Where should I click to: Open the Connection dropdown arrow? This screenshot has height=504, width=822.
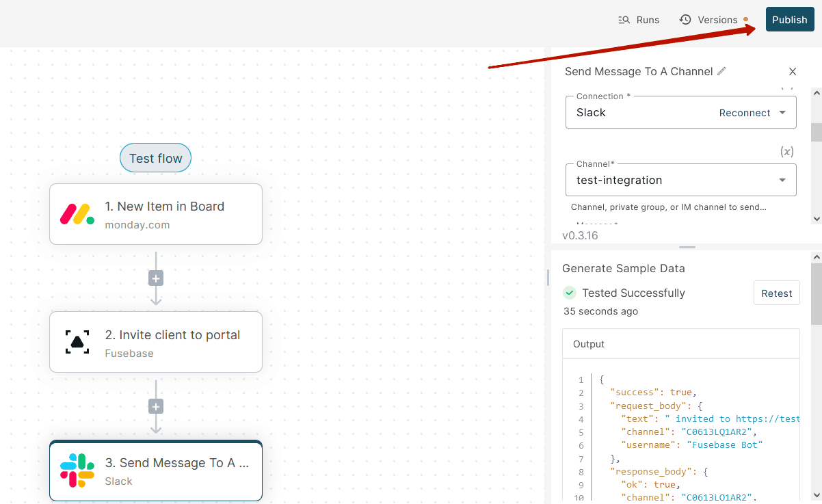tap(782, 113)
